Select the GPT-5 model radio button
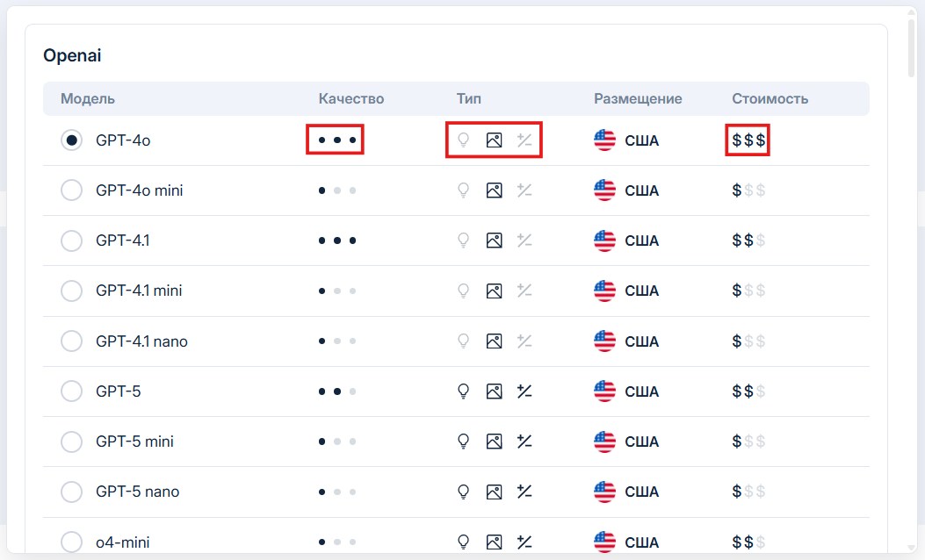 tap(71, 391)
